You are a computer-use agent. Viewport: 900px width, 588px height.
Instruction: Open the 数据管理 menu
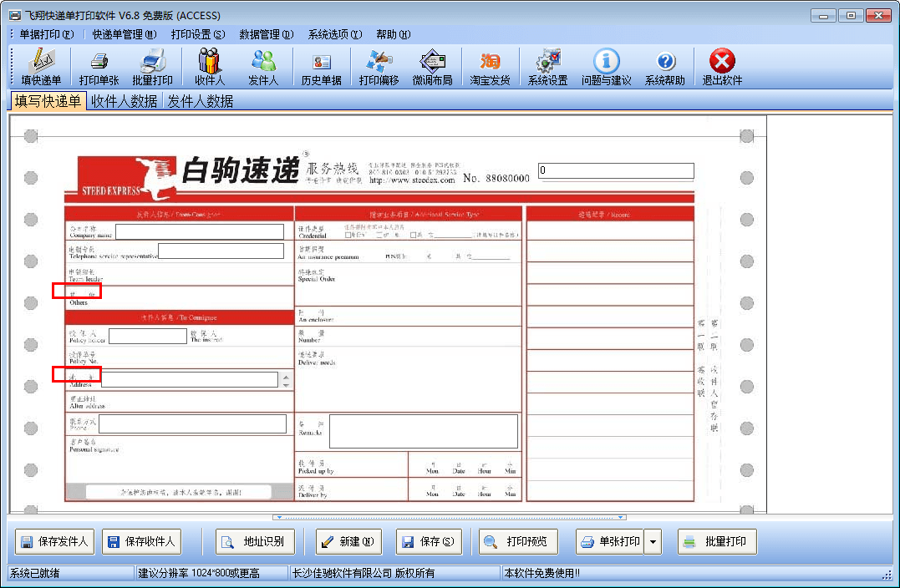266,34
